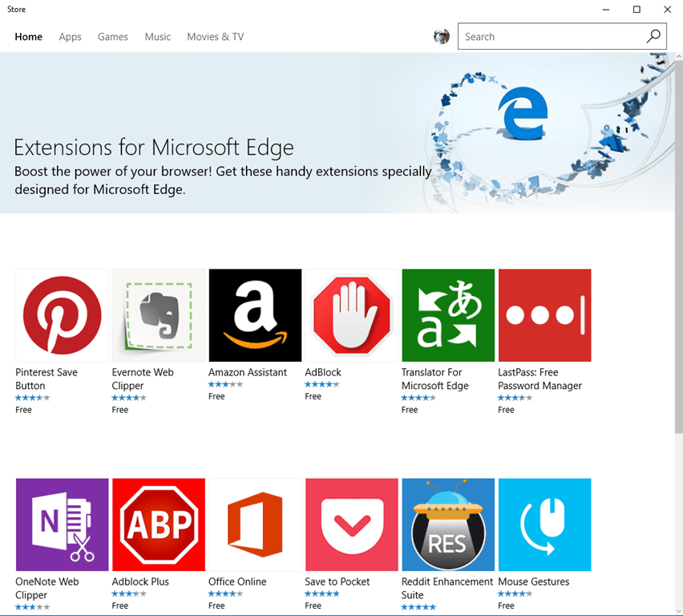Open the Movies & TV tab
The height and width of the screenshot is (616, 683).
pos(215,37)
